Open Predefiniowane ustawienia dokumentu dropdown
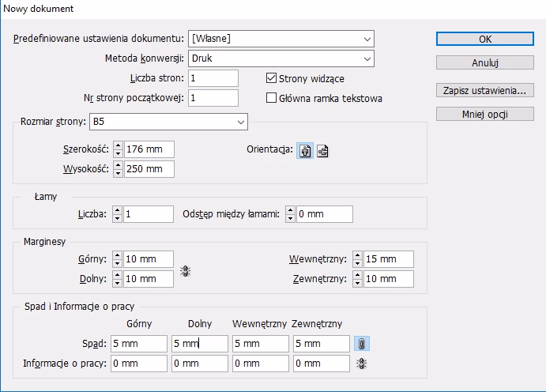Viewport: 546px width, 392px height. pyautogui.click(x=281, y=39)
